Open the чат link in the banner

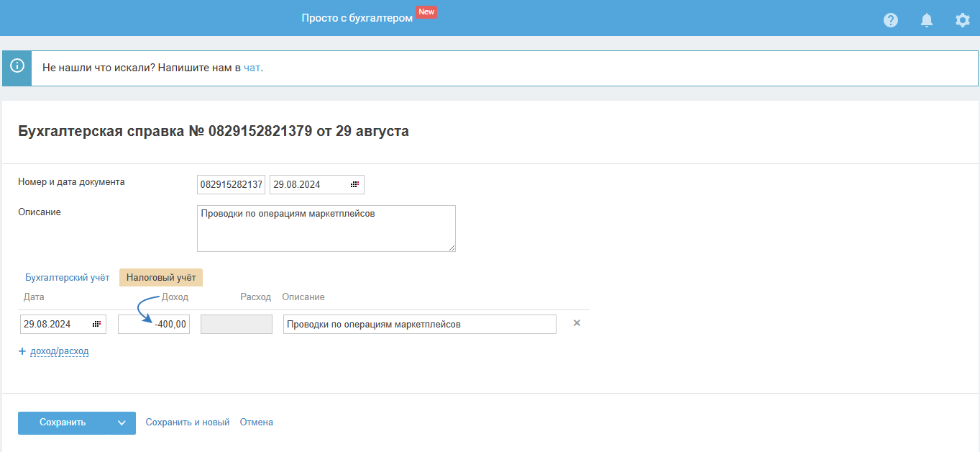coord(252,68)
